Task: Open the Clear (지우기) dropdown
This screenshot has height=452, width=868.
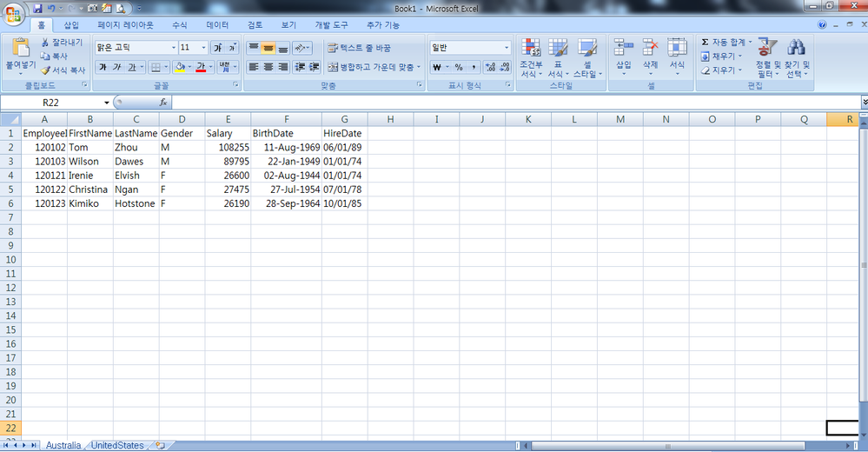Action: (x=721, y=70)
